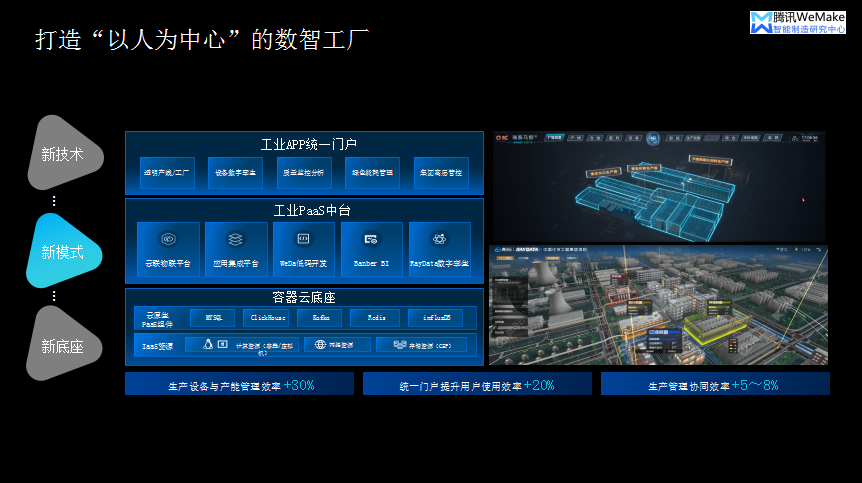Click the cloud IoT platform icon

tap(168, 240)
